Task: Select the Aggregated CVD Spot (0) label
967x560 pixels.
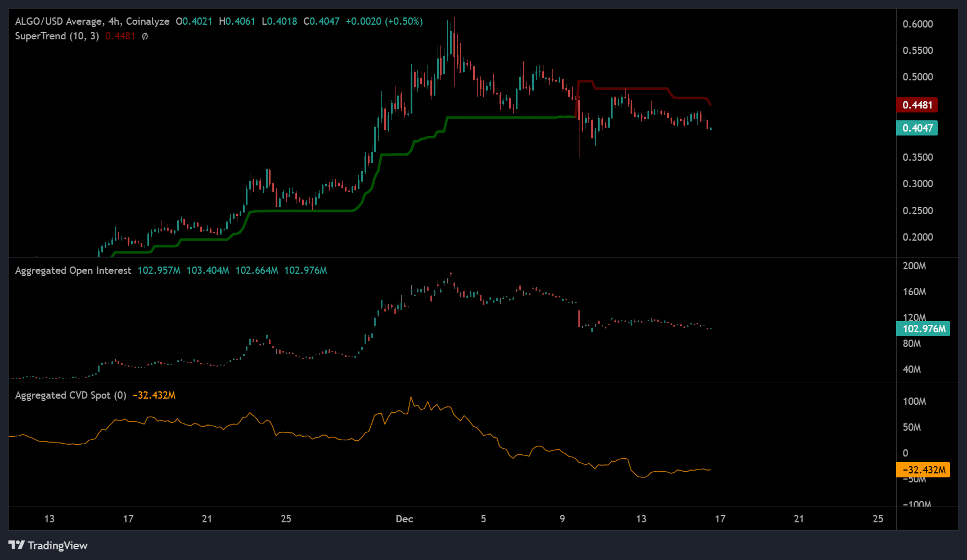Action: 71,395
